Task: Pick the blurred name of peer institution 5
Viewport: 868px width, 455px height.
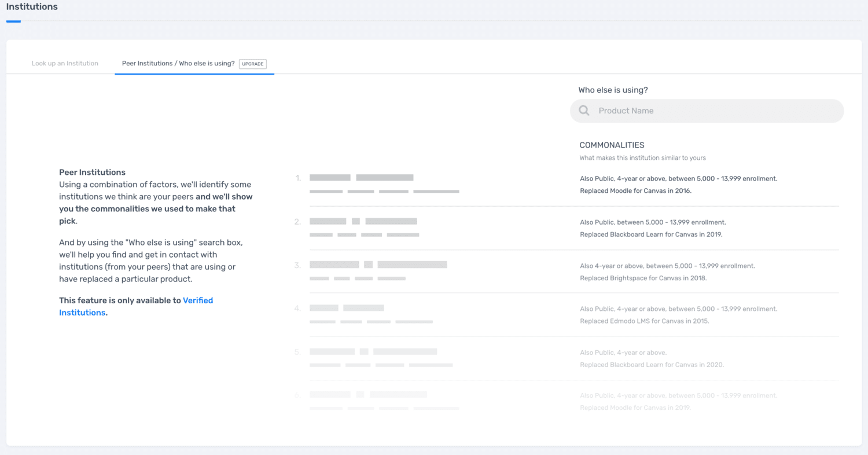Action: [373, 351]
